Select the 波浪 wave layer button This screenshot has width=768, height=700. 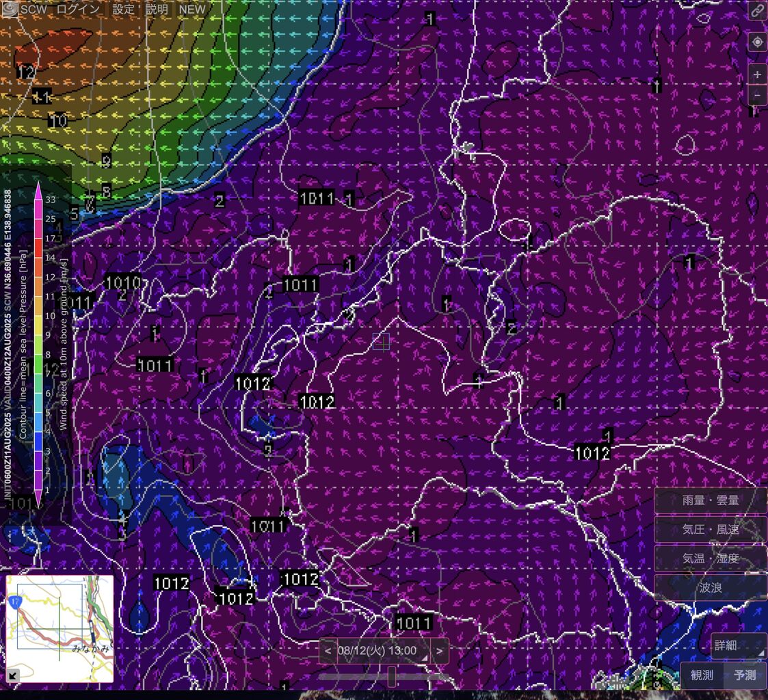pos(710,587)
